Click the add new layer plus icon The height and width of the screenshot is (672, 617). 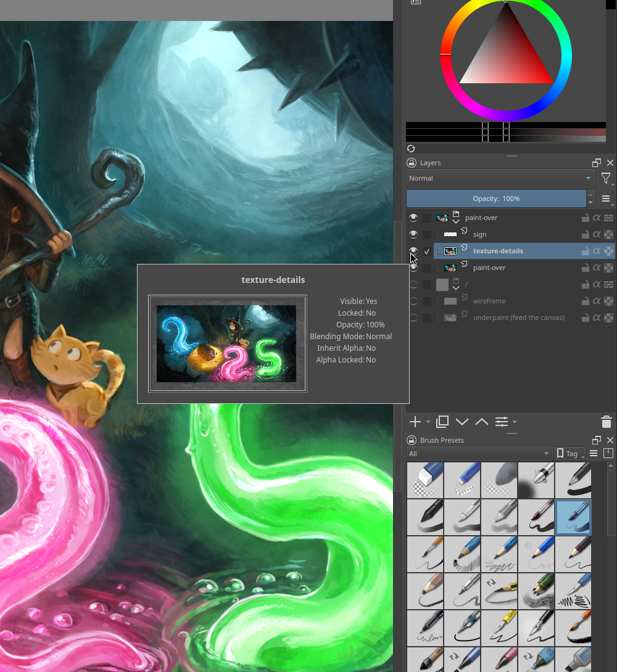pyautogui.click(x=415, y=422)
